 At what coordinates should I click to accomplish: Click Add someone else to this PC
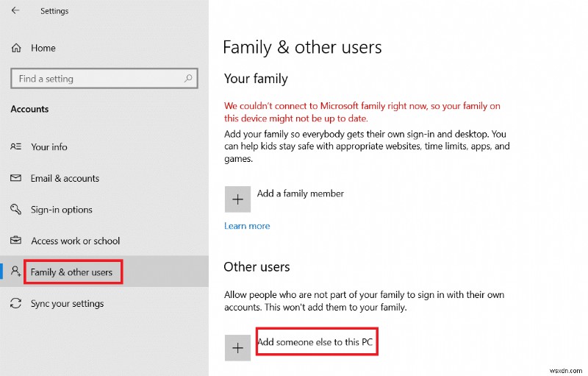(x=316, y=342)
